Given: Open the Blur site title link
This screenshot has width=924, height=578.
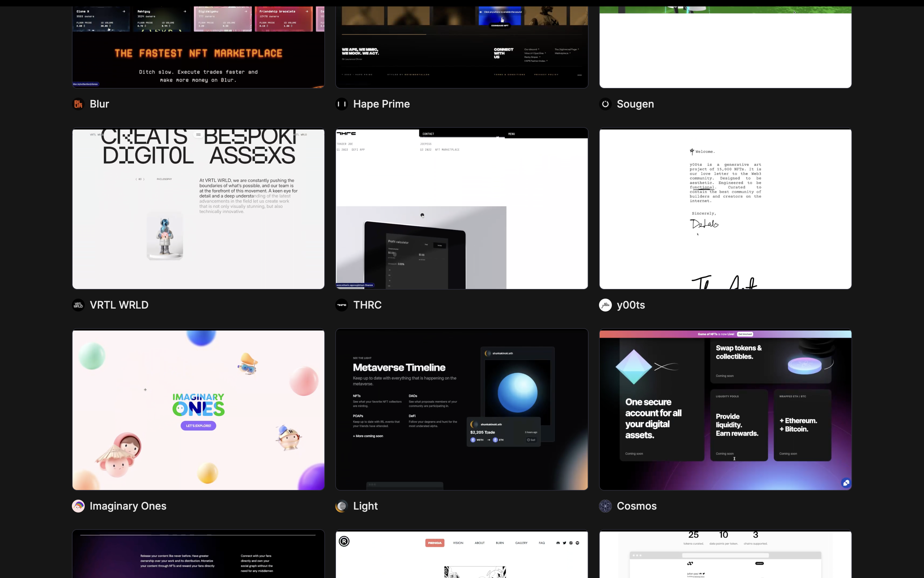Looking at the screenshot, I should (99, 104).
